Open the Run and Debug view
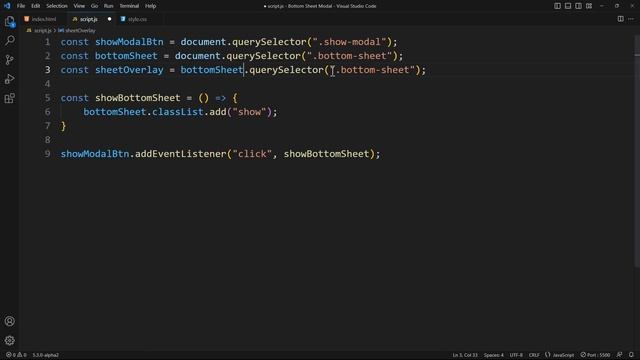 point(10,79)
